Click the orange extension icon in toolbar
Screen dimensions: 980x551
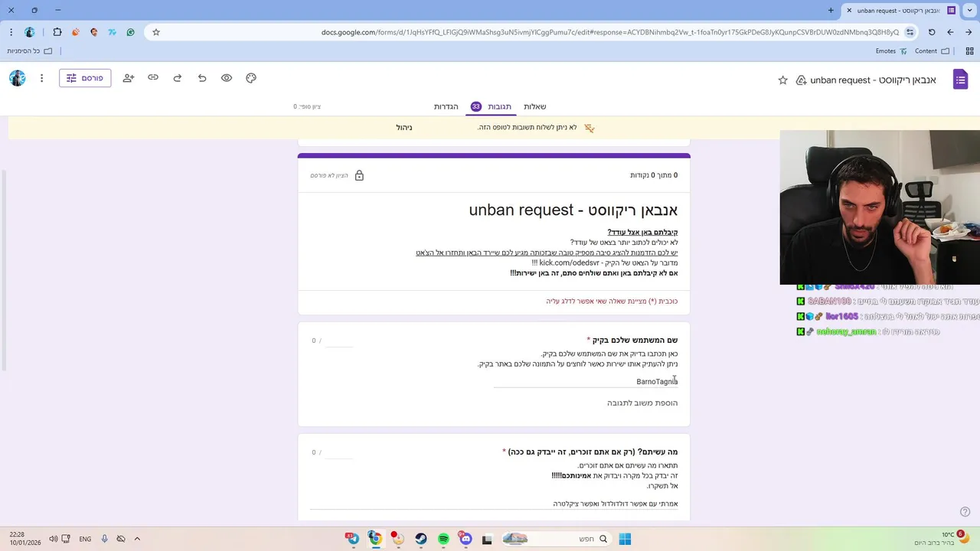(x=76, y=32)
